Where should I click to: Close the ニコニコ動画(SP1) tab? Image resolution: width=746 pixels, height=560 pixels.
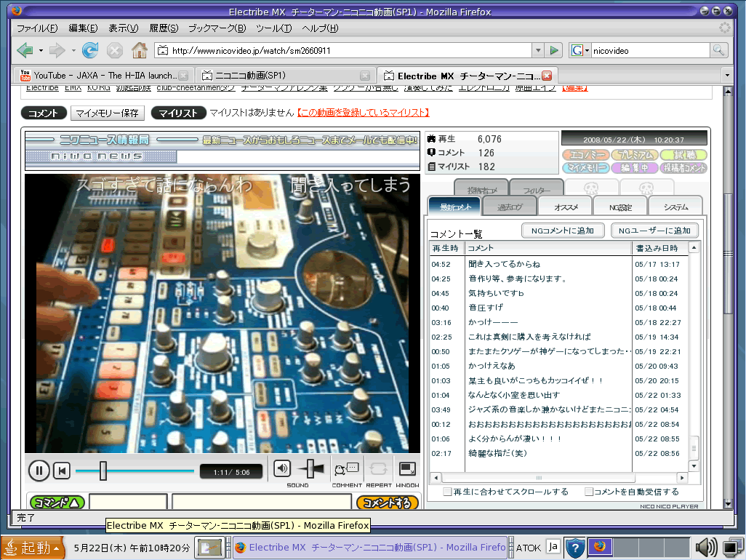click(x=365, y=76)
